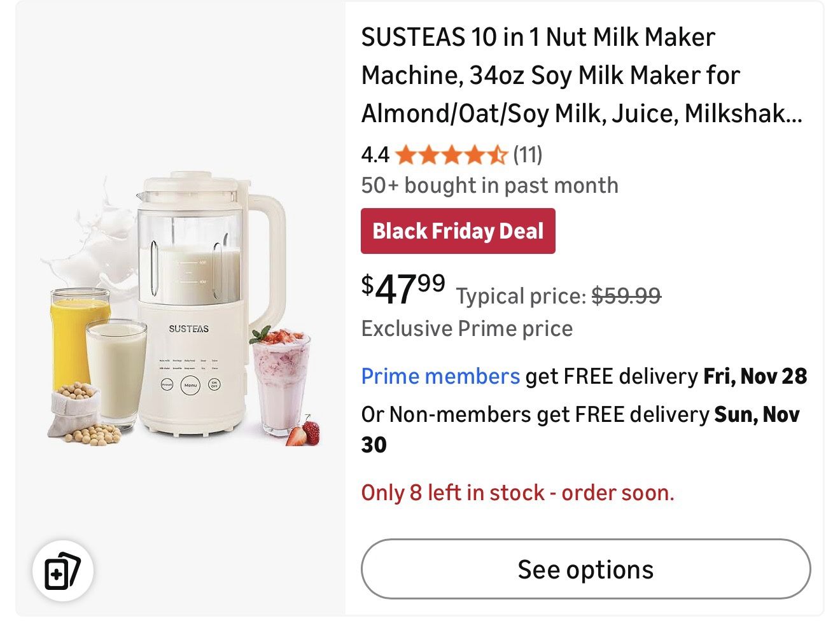This screenshot has width=840, height=623.
Task: Click the add-to-collection cards icon
Action: tap(62, 571)
